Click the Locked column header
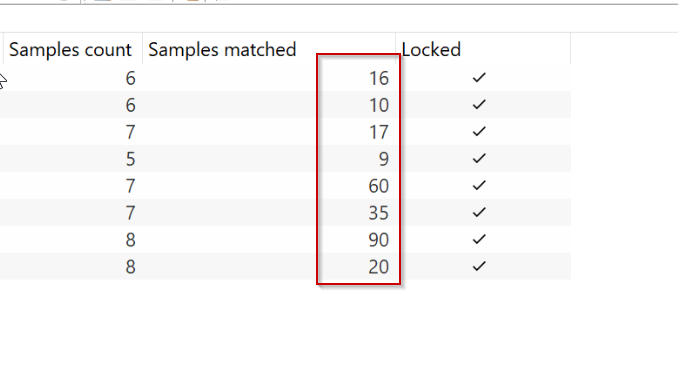678x379 pixels. click(431, 50)
